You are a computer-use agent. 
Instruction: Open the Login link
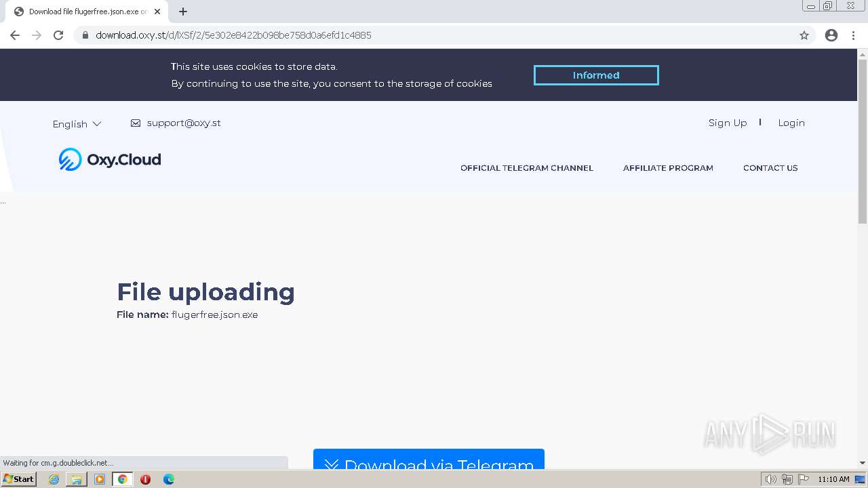(791, 123)
